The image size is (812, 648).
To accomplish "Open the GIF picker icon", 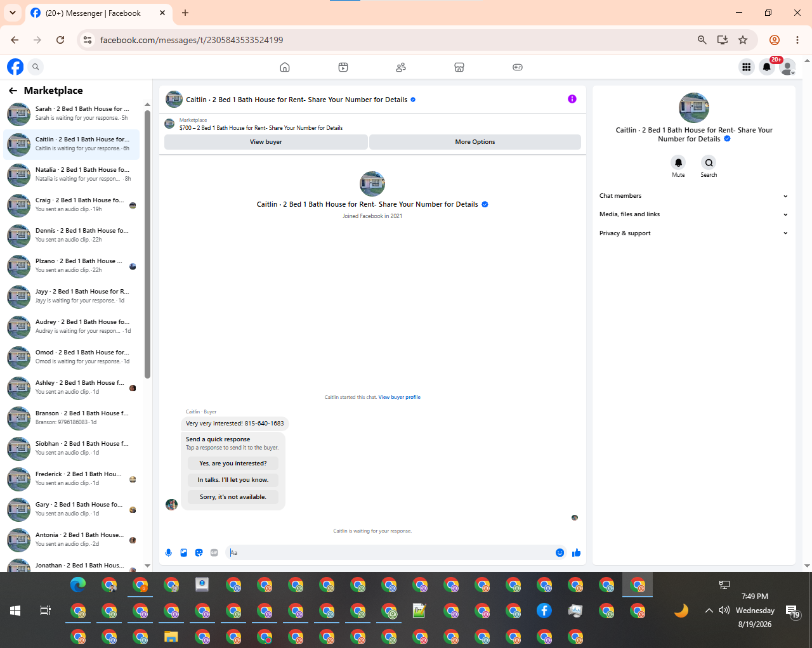I will coord(214,553).
